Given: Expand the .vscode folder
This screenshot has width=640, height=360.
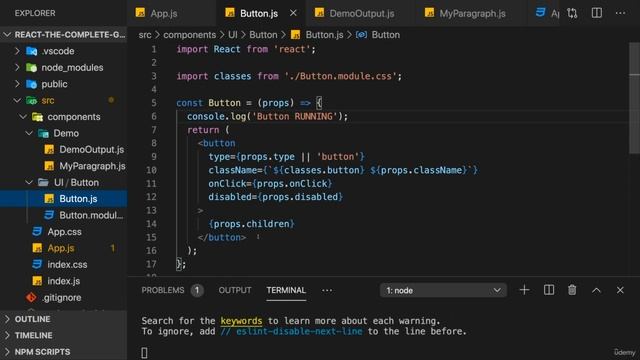Looking at the screenshot, I should 17,51.
